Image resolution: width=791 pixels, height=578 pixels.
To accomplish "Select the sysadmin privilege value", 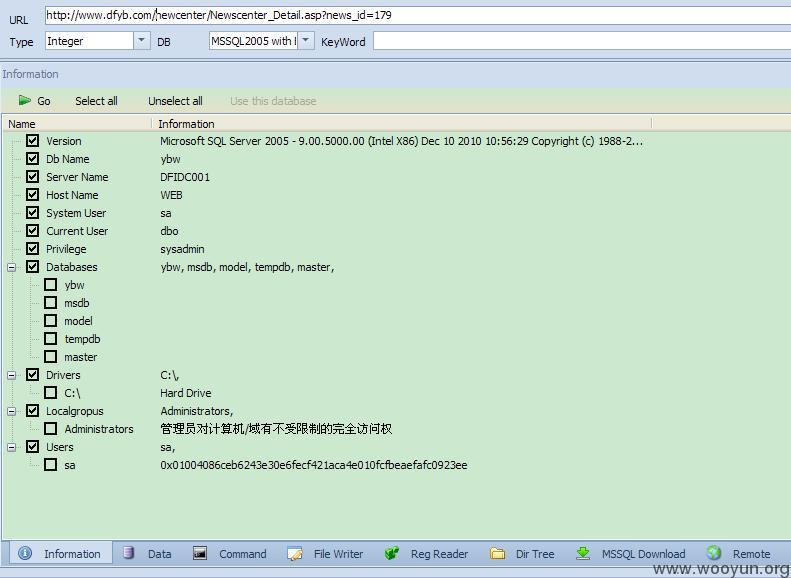I will click(182, 249).
